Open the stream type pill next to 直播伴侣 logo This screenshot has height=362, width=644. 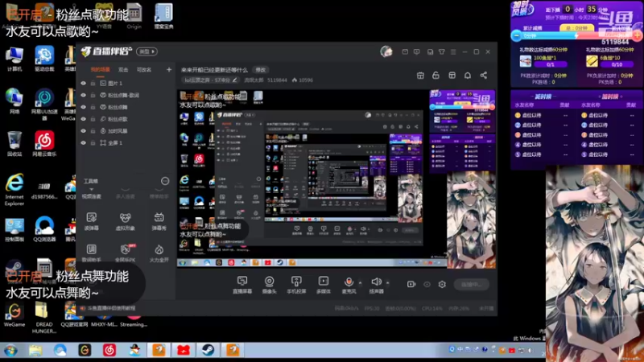[147, 51]
